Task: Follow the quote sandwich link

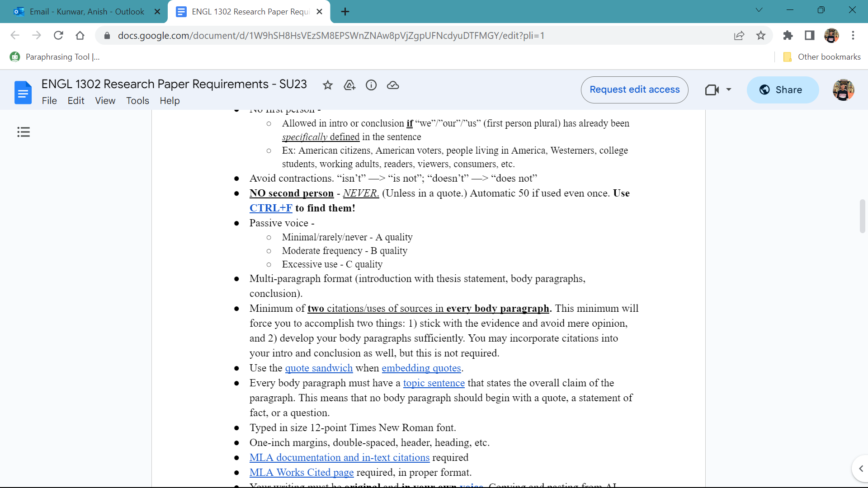Action: coord(319,368)
